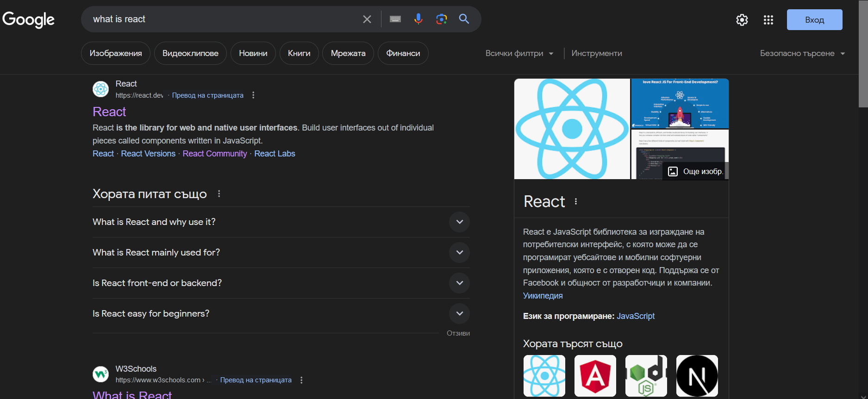
Task: Expand What is React and why use it?
Action: pos(281,222)
